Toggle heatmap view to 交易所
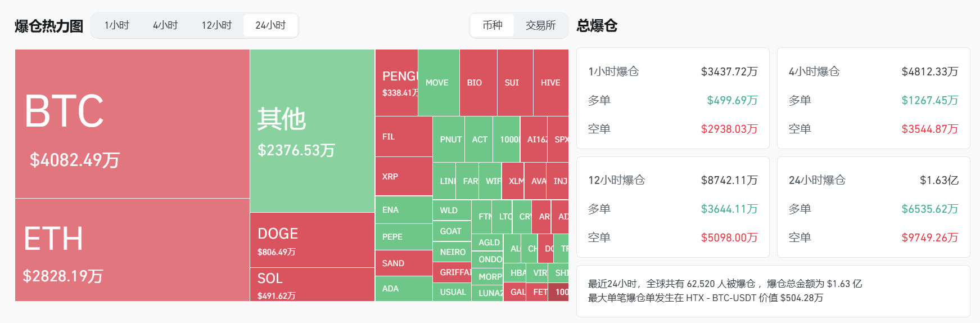The height and width of the screenshot is (323, 980). click(540, 25)
